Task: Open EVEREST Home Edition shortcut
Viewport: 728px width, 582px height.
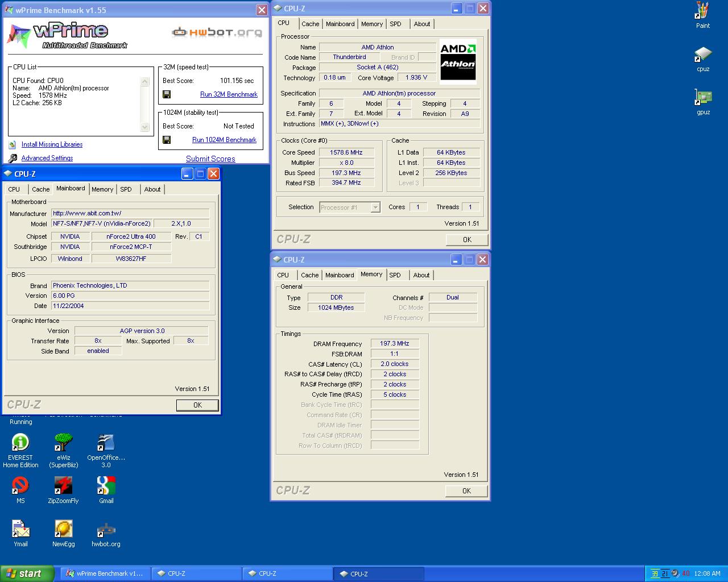Action: (20, 450)
